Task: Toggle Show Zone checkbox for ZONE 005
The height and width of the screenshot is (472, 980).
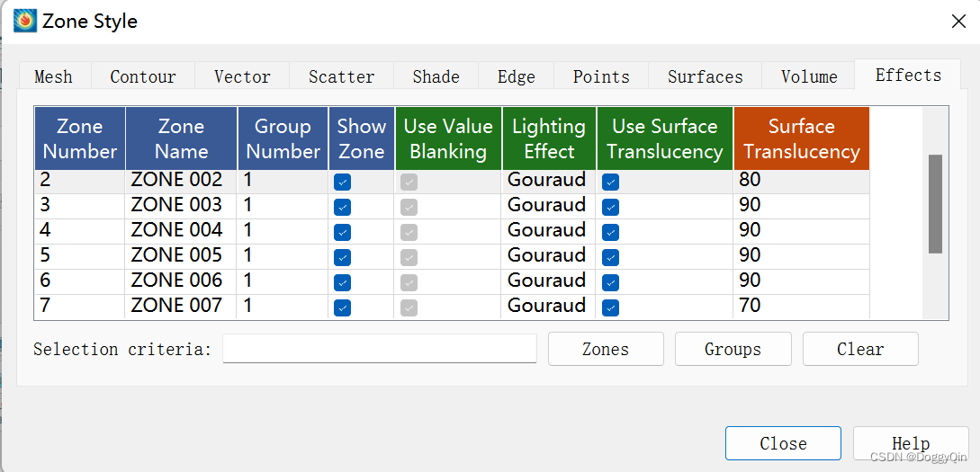Action: tap(342, 257)
